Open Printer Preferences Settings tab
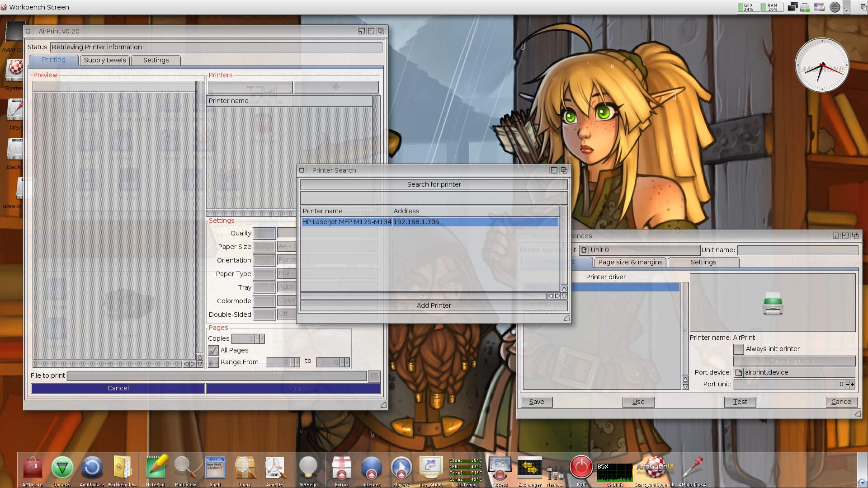 (703, 262)
